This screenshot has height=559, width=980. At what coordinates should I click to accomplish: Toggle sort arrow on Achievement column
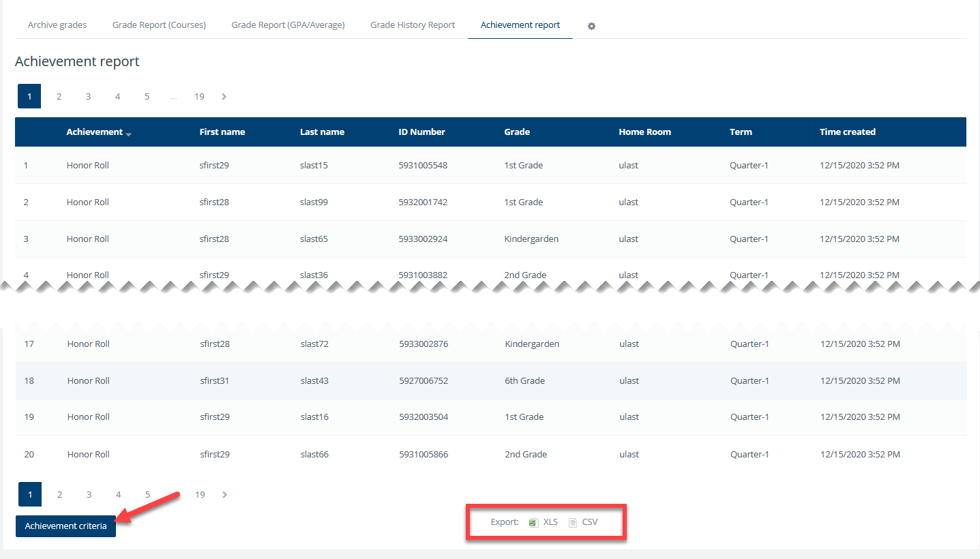coord(128,134)
